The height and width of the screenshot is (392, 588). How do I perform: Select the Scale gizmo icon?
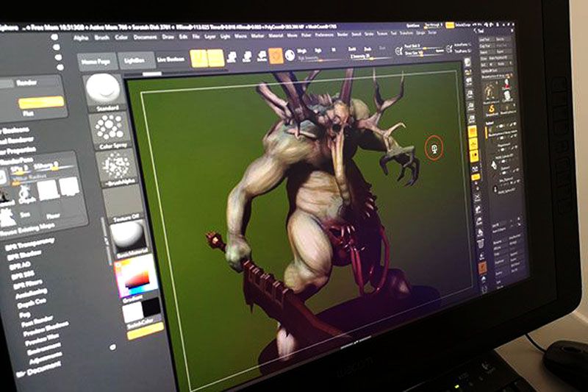(247, 57)
